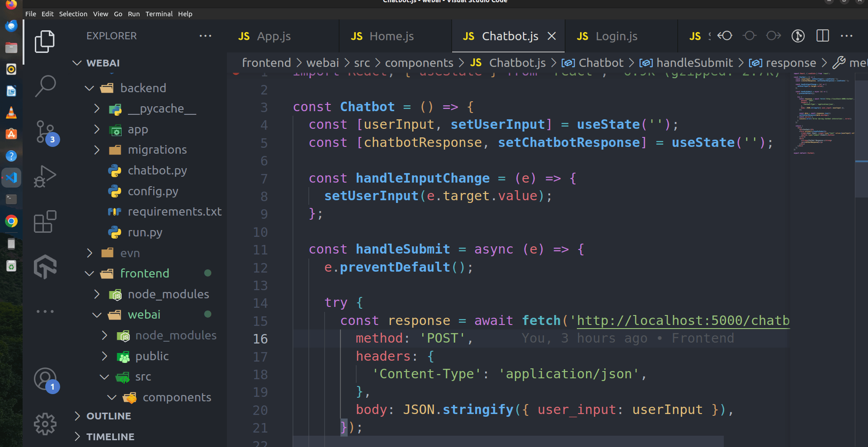The height and width of the screenshot is (447, 868).
Task: Click the git blame annotation on line 16
Action: click(x=628, y=338)
